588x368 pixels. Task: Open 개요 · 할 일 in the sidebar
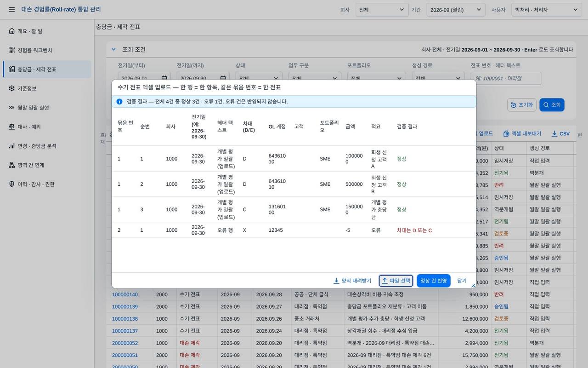(47, 31)
